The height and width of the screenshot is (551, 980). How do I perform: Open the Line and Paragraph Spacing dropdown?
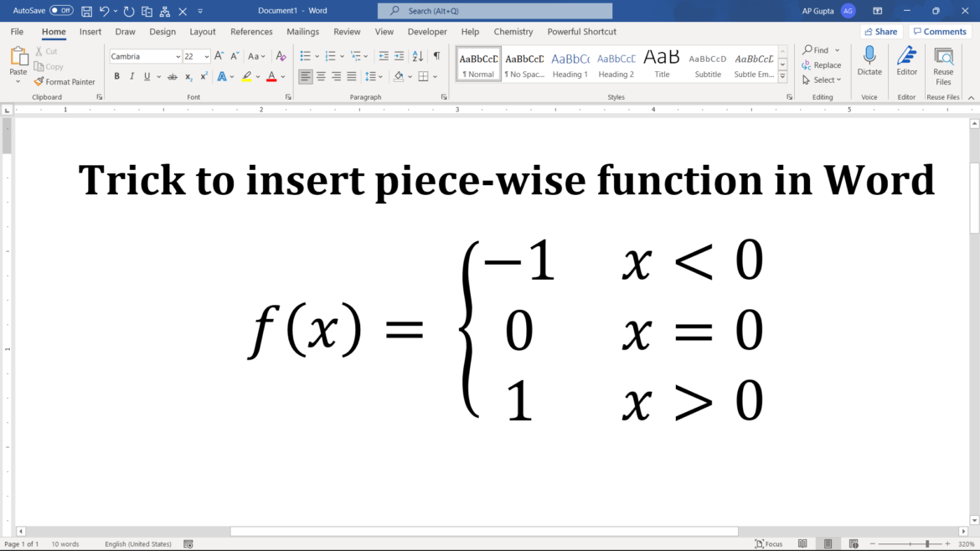point(374,75)
